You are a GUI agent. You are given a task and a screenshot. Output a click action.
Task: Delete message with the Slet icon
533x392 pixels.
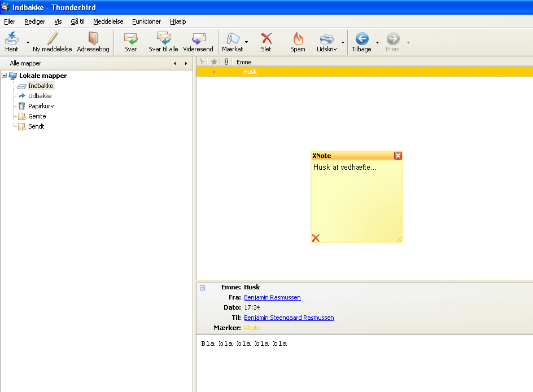266,39
